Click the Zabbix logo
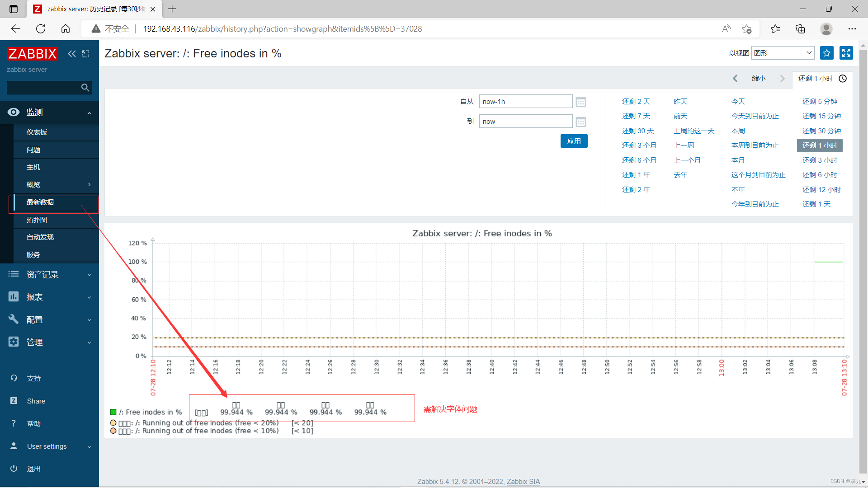The image size is (868, 488). 32,54
